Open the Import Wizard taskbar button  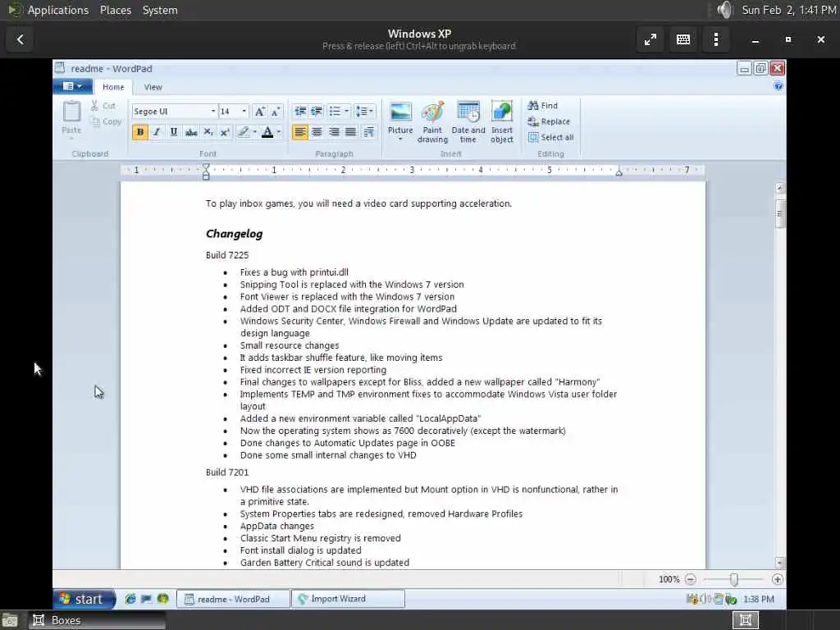[348, 599]
